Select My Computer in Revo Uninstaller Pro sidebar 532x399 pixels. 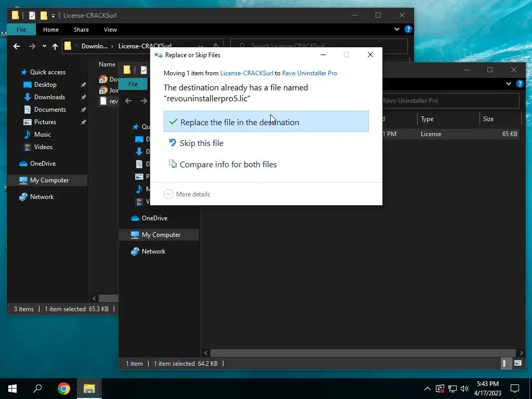click(161, 235)
